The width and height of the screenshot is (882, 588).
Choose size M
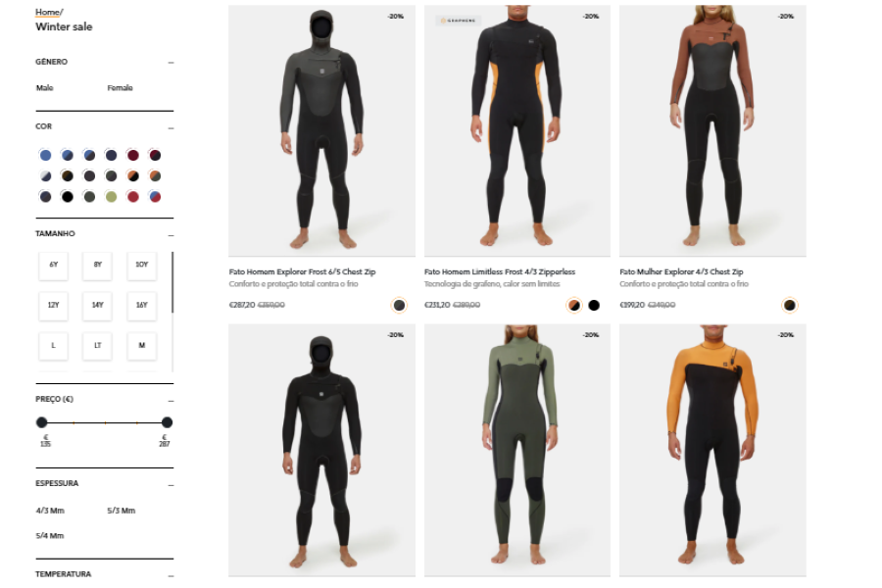pyautogui.click(x=142, y=346)
